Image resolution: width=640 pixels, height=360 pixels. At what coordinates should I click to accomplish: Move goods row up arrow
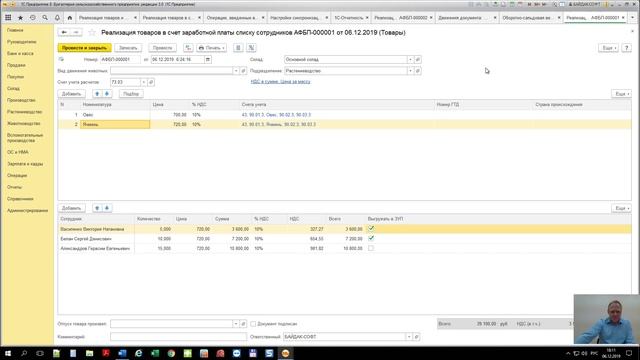click(x=97, y=94)
